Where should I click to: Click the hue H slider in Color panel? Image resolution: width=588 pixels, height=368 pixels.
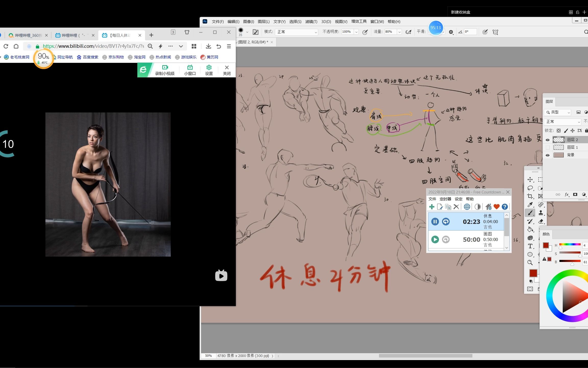[570, 245]
